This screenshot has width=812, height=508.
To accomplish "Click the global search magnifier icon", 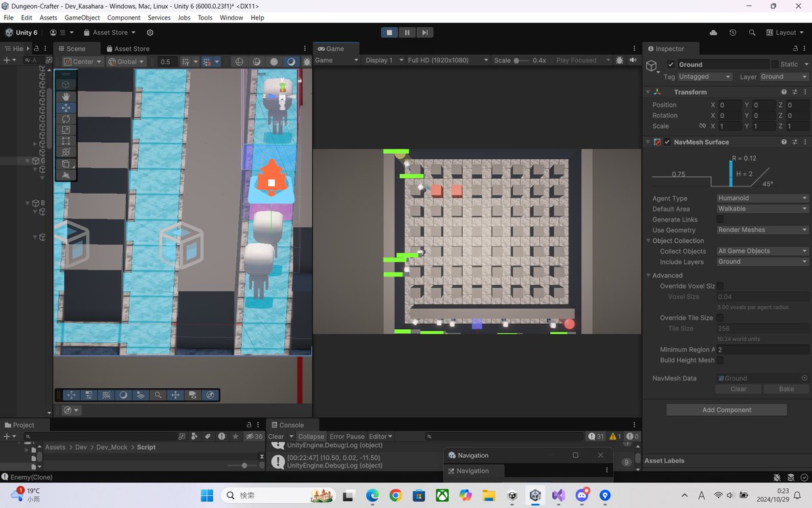I will [x=752, y=33].
